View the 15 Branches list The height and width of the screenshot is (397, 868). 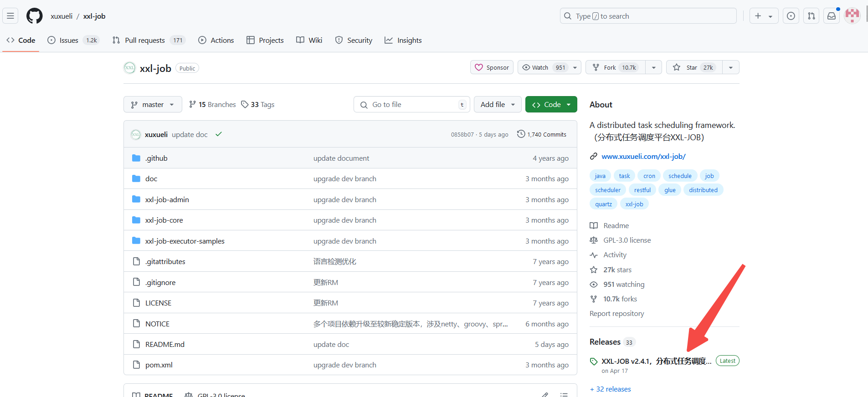click(x=212, y=104)
